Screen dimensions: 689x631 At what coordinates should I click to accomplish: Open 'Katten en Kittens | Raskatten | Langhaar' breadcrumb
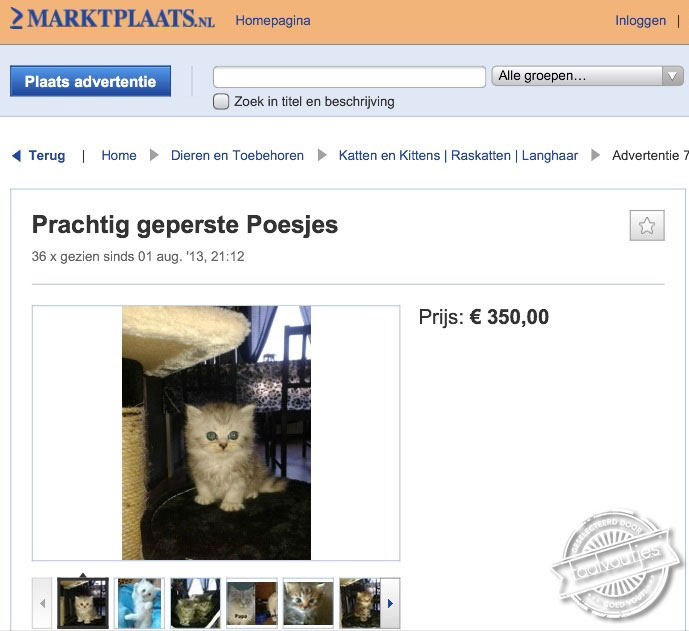[458, 155]
